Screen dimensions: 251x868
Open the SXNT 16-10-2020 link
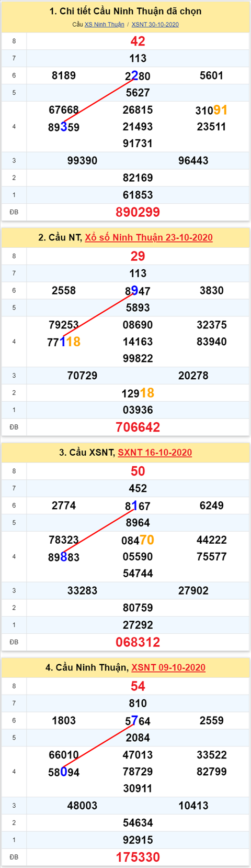click(155, 453)
